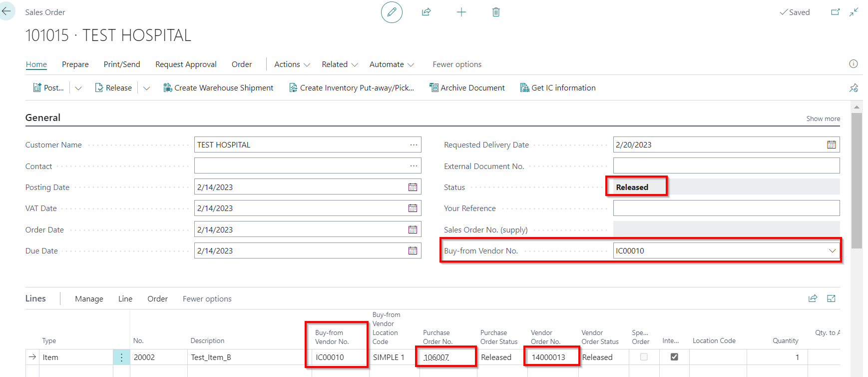Click the pin action bar icon

pos(854,88)
